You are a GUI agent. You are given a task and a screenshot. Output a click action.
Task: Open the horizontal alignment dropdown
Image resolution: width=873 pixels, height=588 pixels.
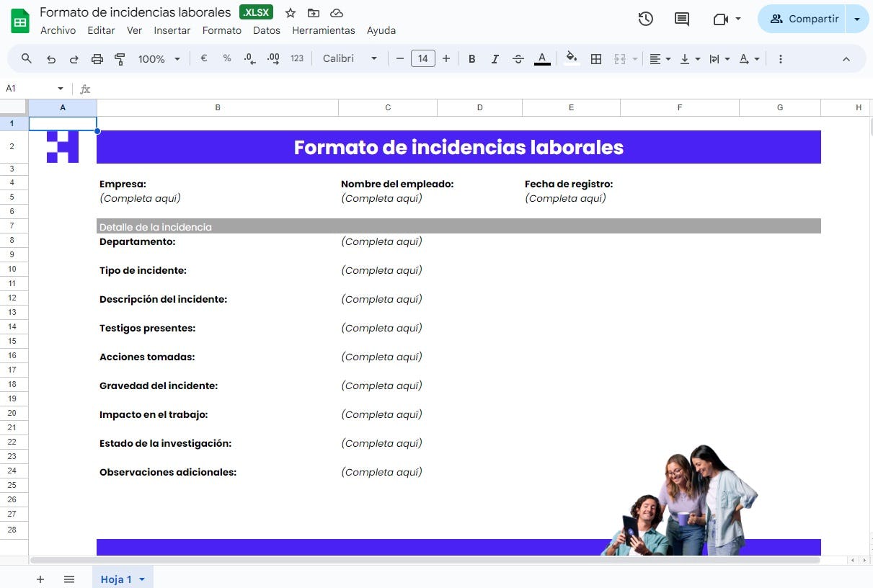pyautogui.click(x=659, y=58)
